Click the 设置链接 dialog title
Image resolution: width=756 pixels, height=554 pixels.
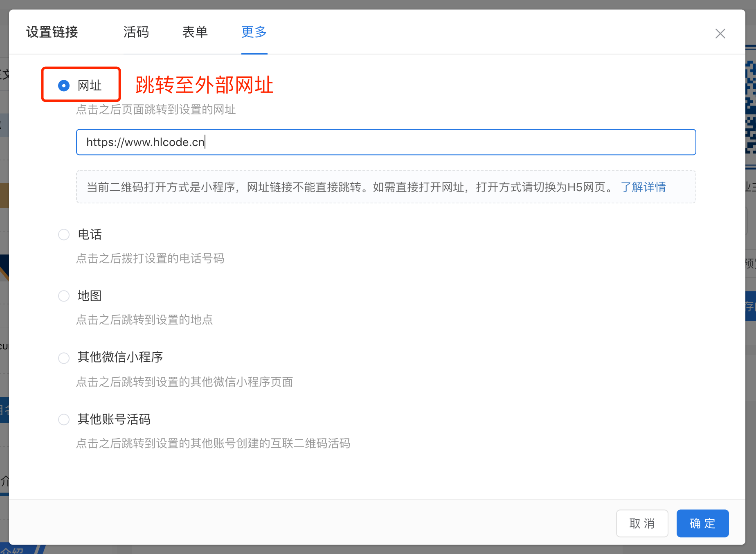click(x=52, y=32)
